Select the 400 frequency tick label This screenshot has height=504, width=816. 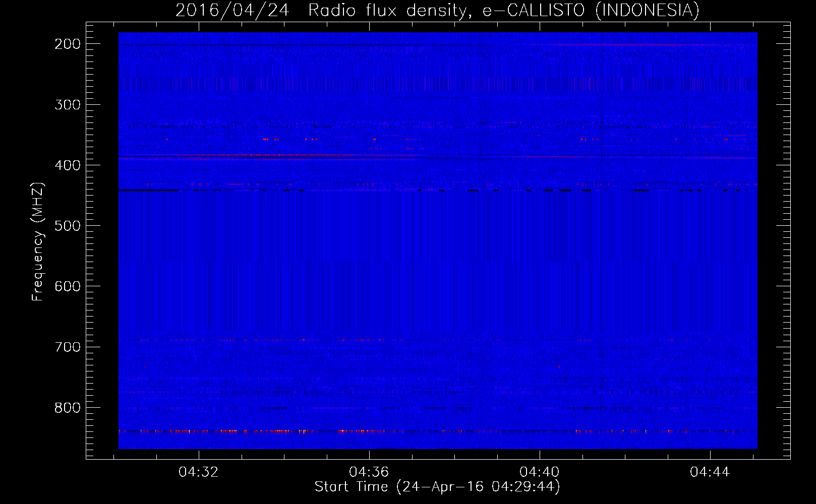pyautogui.click(x=68, y=165)
